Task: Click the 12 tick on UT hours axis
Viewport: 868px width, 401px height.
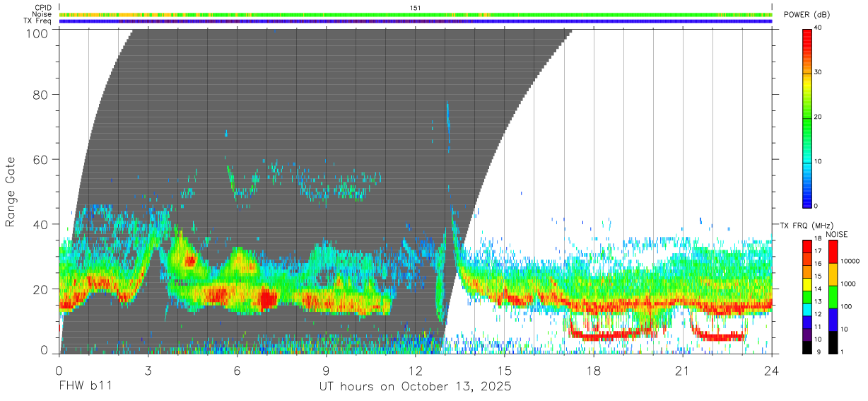Action: tap(415, 371)
